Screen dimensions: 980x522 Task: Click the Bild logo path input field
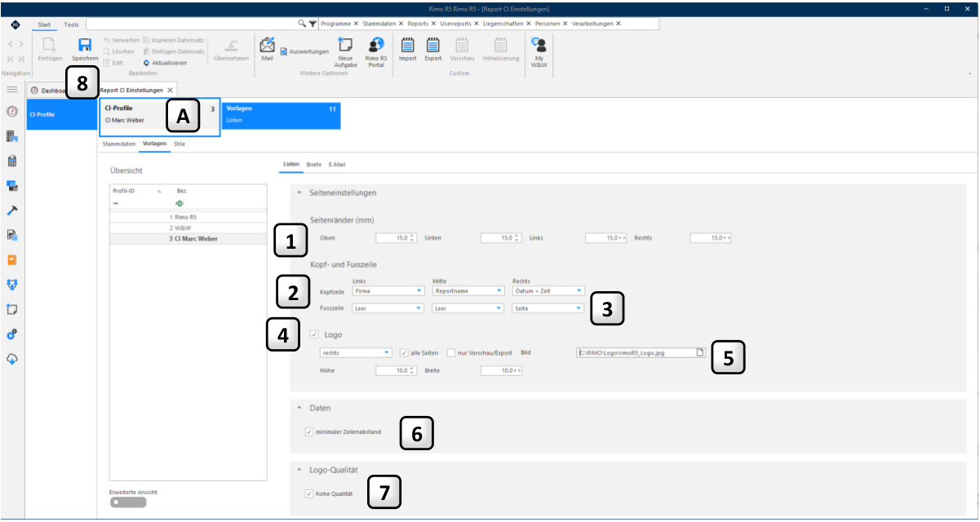point(640,352)
